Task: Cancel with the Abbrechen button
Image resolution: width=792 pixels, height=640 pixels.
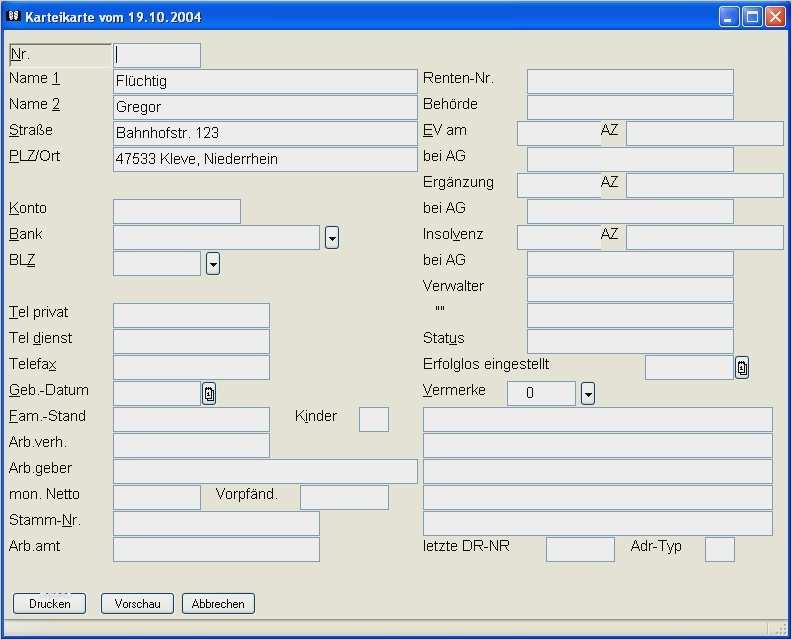Action: pos(218,604)
